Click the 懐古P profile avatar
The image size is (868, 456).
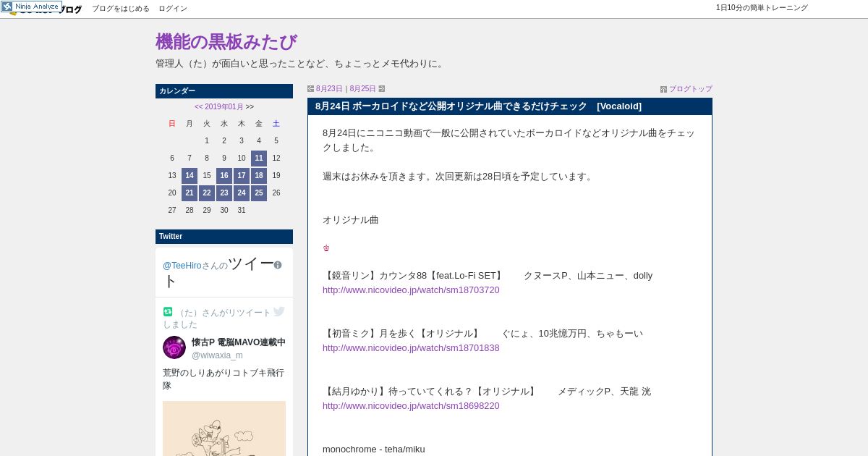click(x=174, y=347)
